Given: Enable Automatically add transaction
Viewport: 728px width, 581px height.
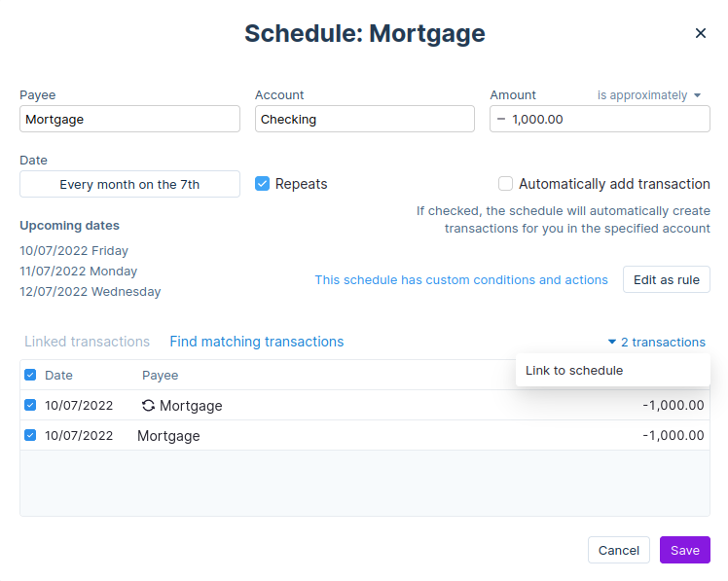Looking at the screenshot, I should 505,184.
